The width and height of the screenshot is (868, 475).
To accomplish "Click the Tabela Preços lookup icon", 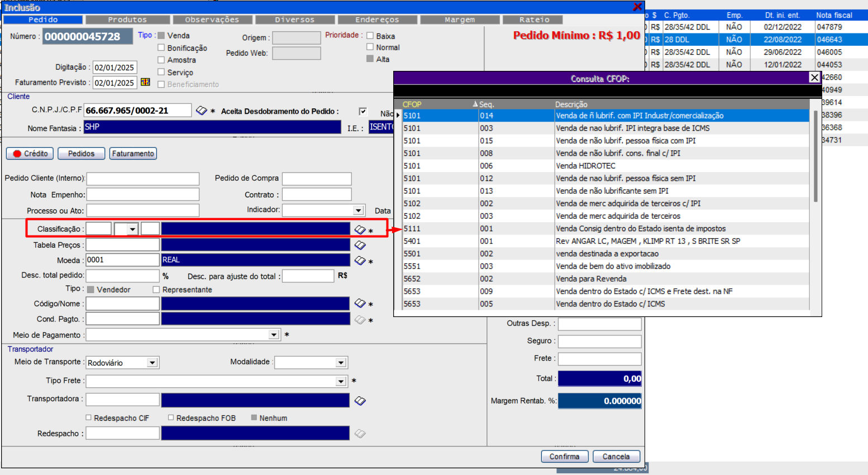I will pyautogui.click(x=360, y=245).
